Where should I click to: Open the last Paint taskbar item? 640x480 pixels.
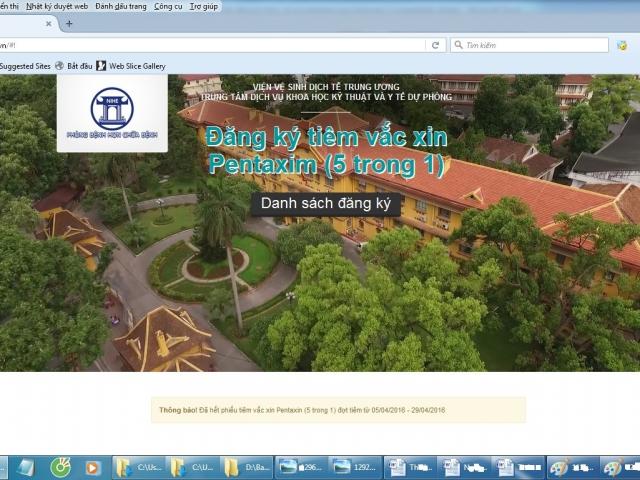tap(620, 468)
